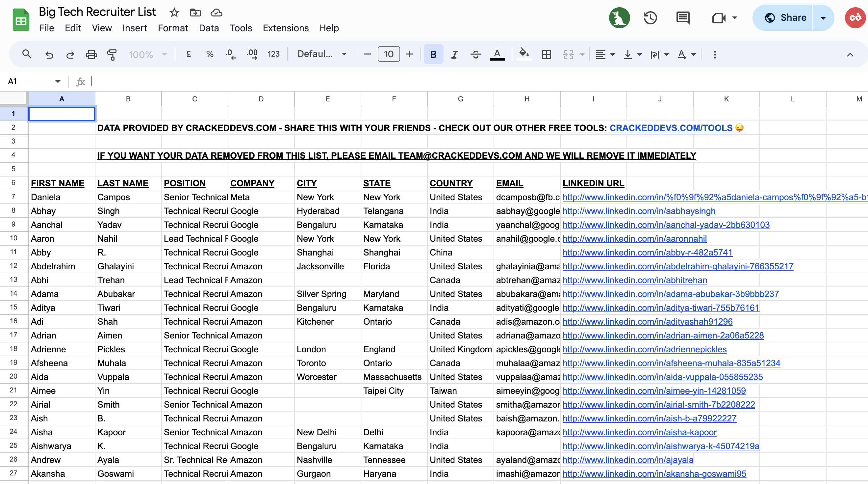Screen dimensions: 868x484
Task: Open the File menu
Action: click(x=46, y=28)
